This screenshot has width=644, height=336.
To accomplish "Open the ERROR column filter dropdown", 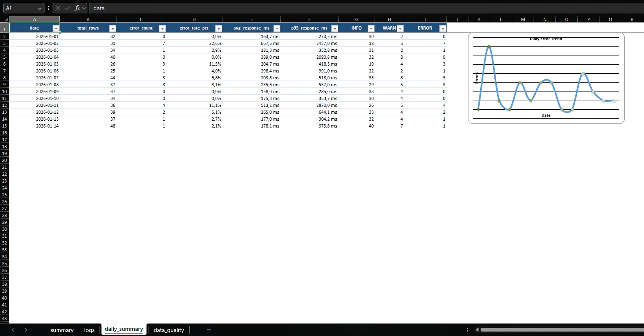I will click(x=443, y=28).
